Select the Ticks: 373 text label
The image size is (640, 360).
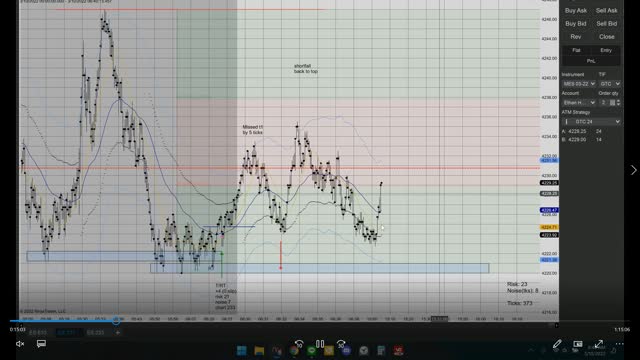(520, 303)
